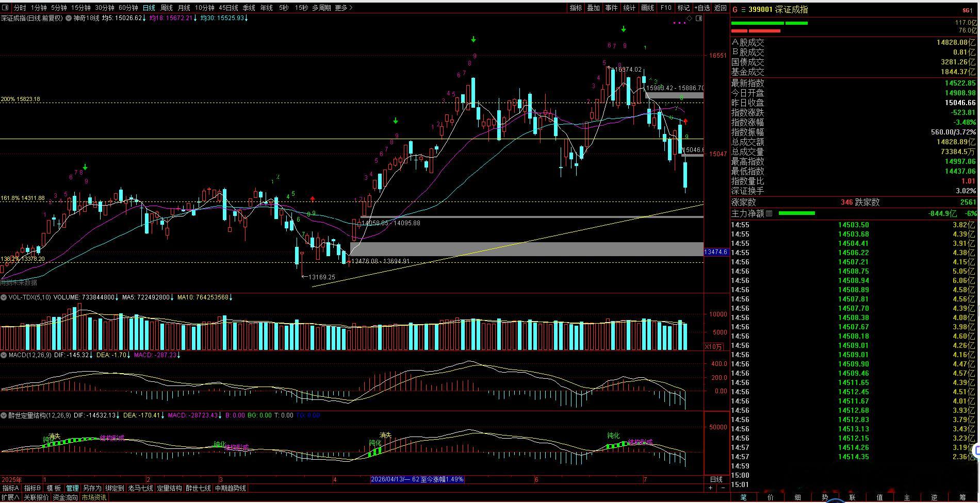Select the 周线 weekly period

pyautogui.click(x=166, y=8)
